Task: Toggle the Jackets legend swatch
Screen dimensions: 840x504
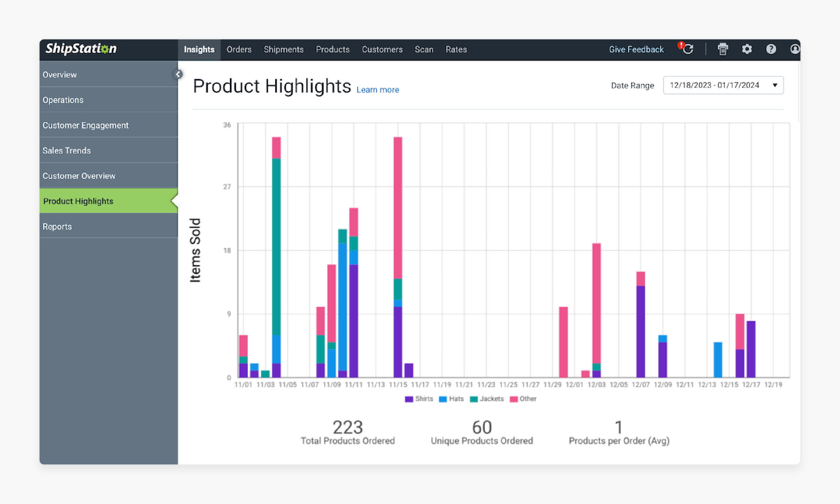Action: [474, 399]
